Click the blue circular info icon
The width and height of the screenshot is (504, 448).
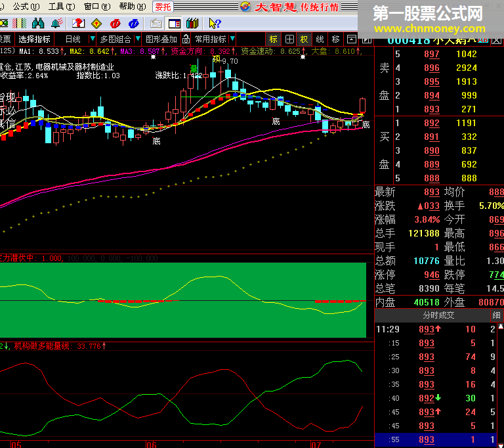tap(133, 23)
